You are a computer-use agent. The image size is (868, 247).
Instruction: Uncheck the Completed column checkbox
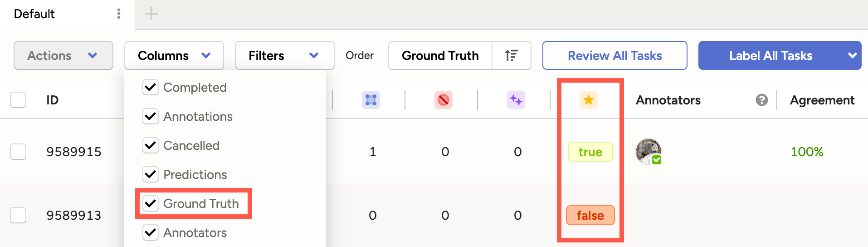tap(151, 87)
